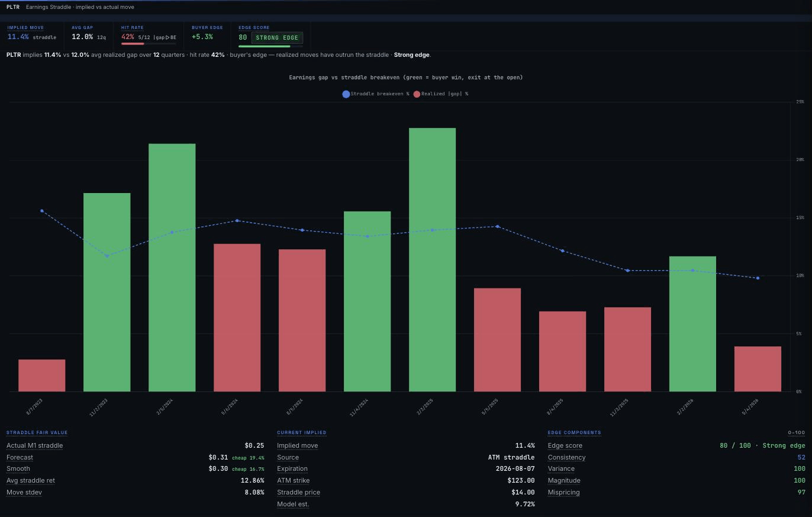Image resolution: width=812 pixels, height=517 pixels.
Task: Click the 52 consistency score
Action: (x=801, y=457)
